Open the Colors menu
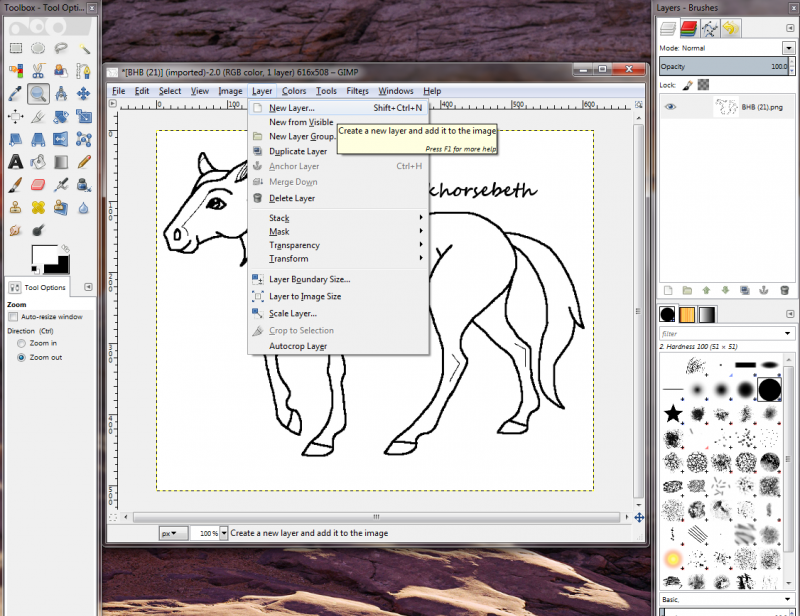The image size is (800, 616). 294,91
